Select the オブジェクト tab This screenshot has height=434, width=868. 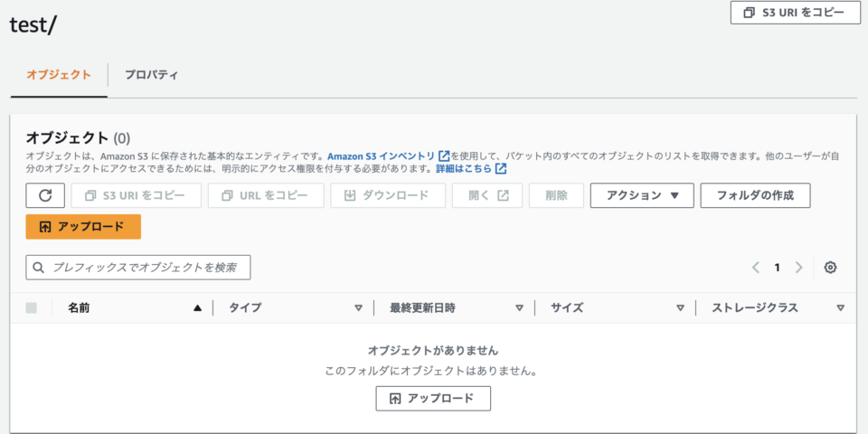(58, 75)
